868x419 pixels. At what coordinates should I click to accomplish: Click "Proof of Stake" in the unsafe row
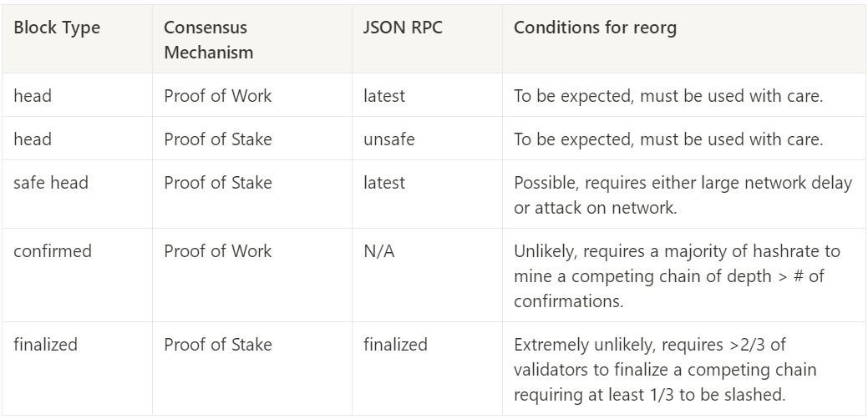[217, 139]
